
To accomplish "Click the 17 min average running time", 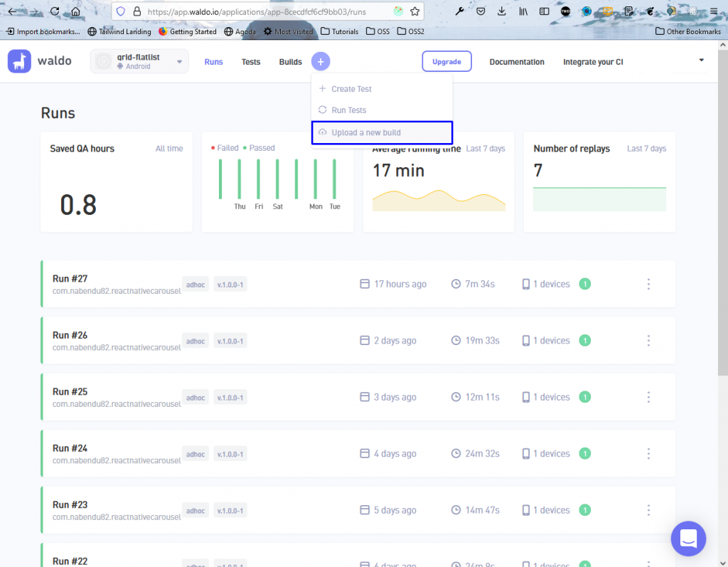I will point(398,171).
